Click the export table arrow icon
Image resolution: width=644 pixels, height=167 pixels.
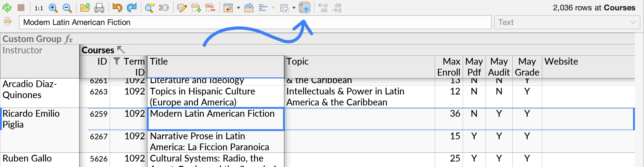point(249,8)
